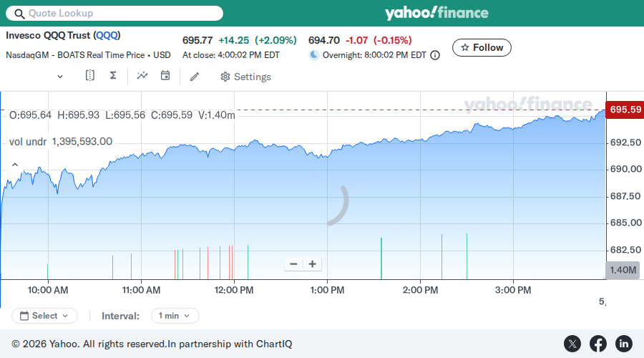Click the 12:00 PM time axis label
This screenshot has width=644, height=358.
[x=234, y=290]
